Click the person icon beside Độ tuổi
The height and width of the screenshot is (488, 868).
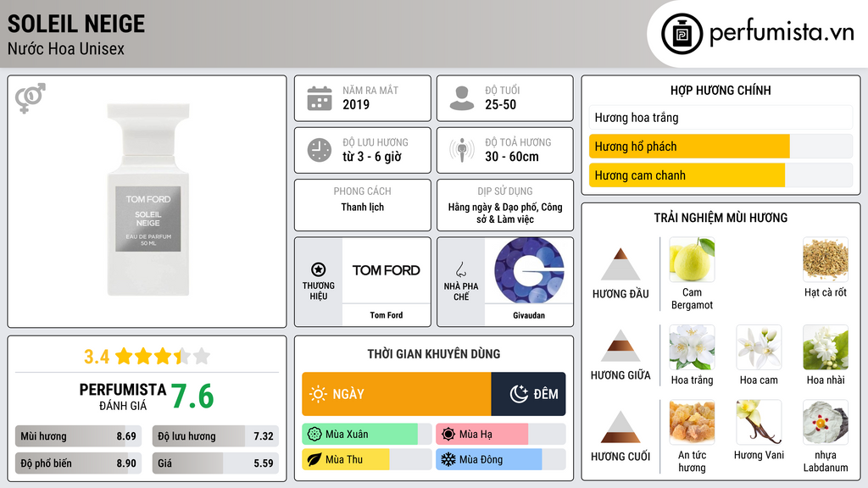point(462,98)
